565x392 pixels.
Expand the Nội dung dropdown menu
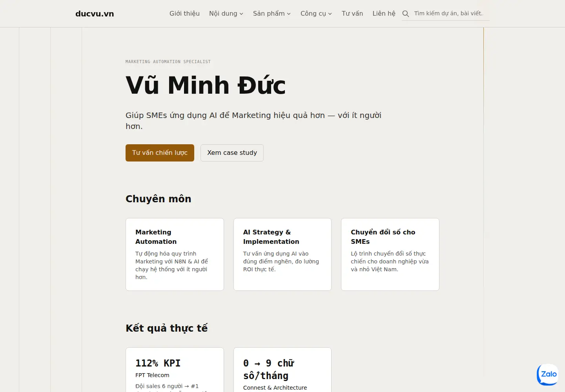pos(226,13)
